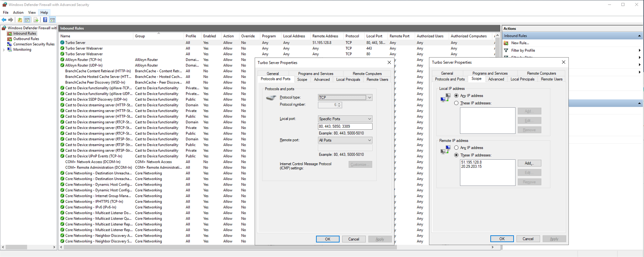Expand the Monitoring tree node
The image size is (644, 257).
(x=4, y=50)
